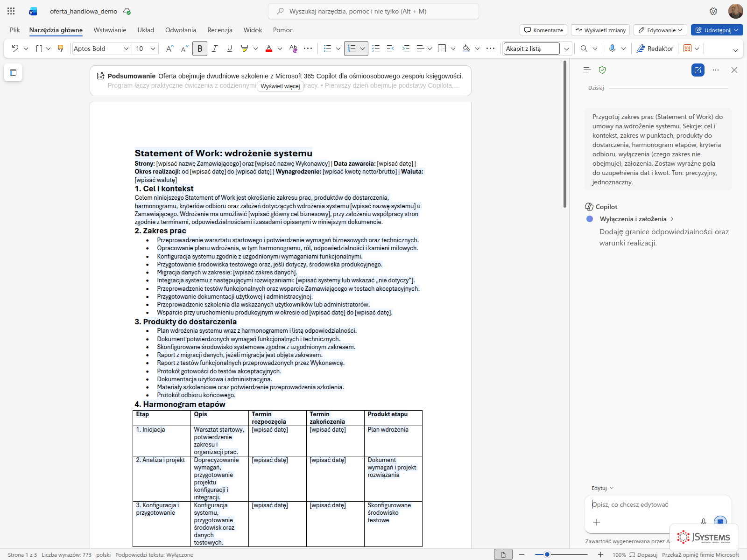Switch to the Wstawianie tab
This screenshot has height=560, width=747.
110,30
